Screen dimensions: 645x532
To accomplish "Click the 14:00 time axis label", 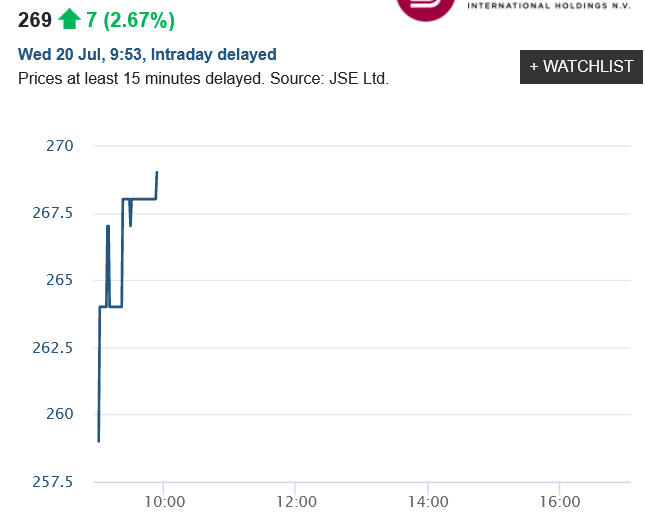I will (x=427, y=501).
